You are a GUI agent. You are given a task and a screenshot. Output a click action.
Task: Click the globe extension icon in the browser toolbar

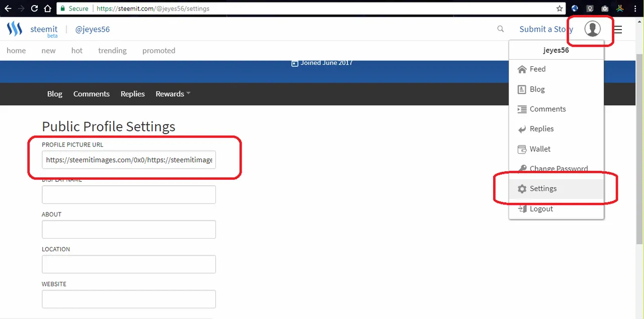575,9
